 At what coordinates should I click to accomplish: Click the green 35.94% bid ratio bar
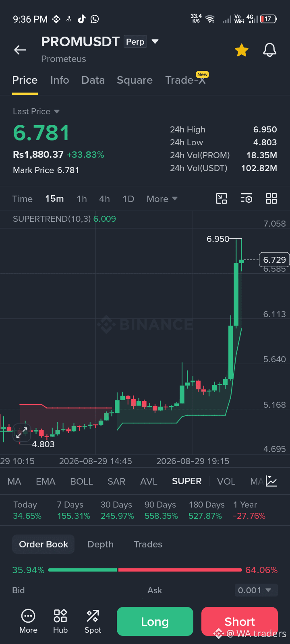point(83,570)
